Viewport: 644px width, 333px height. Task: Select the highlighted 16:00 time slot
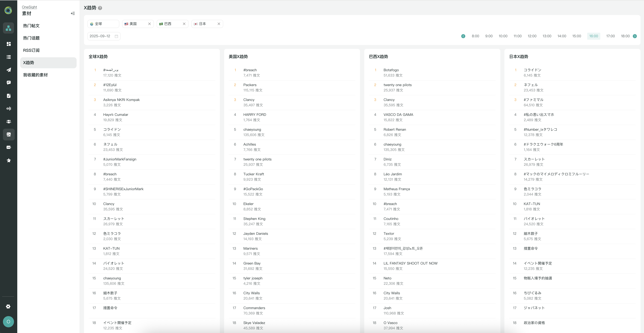(x=593, y=36)
